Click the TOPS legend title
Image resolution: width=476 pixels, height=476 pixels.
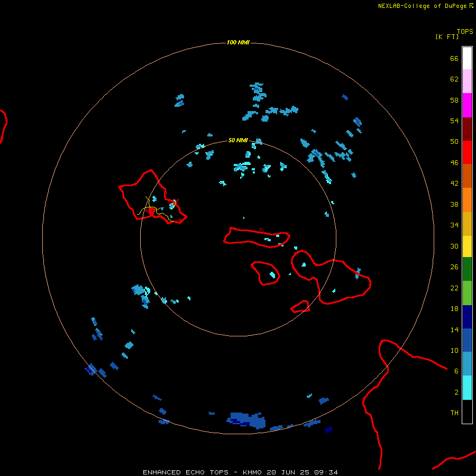(465, 32)
